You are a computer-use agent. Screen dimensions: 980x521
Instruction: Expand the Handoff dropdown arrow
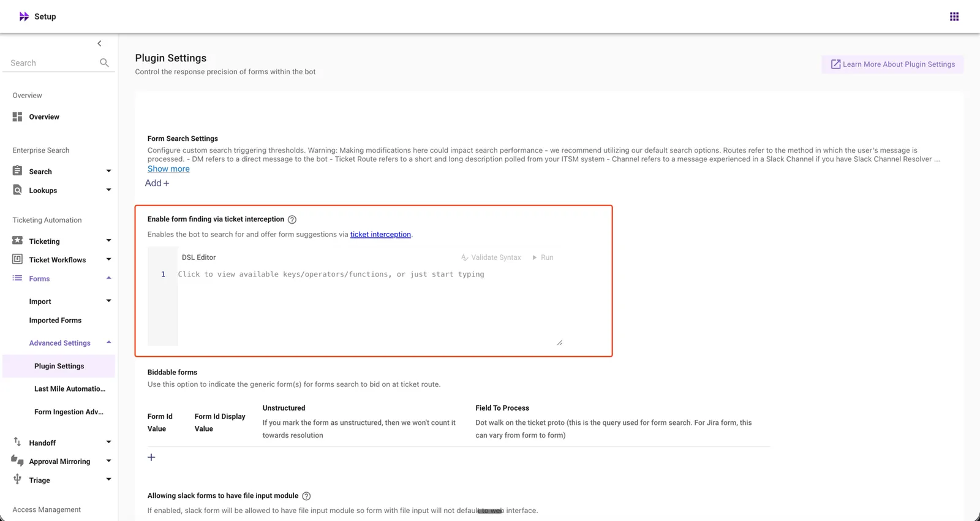click(108, 442)
